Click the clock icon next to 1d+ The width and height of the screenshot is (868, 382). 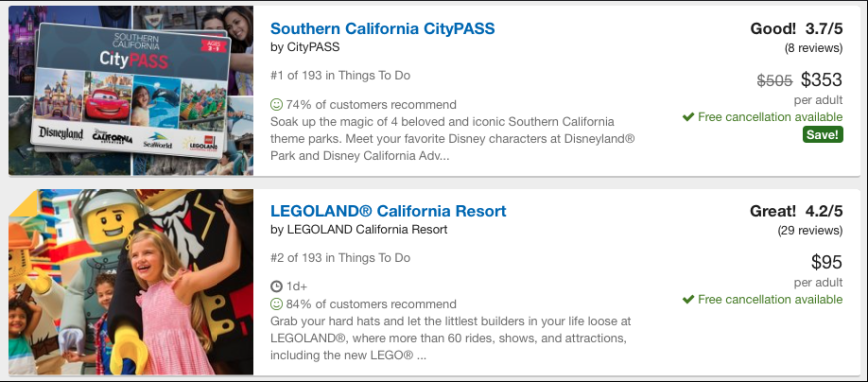(276, 287)
